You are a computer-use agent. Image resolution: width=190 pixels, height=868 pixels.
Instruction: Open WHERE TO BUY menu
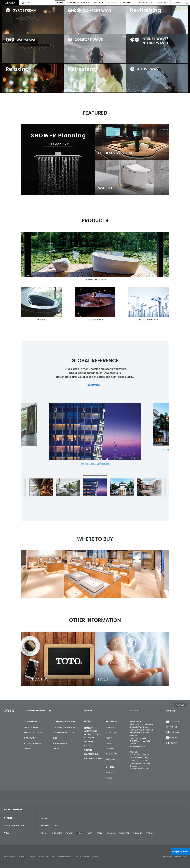click(146, 3)
